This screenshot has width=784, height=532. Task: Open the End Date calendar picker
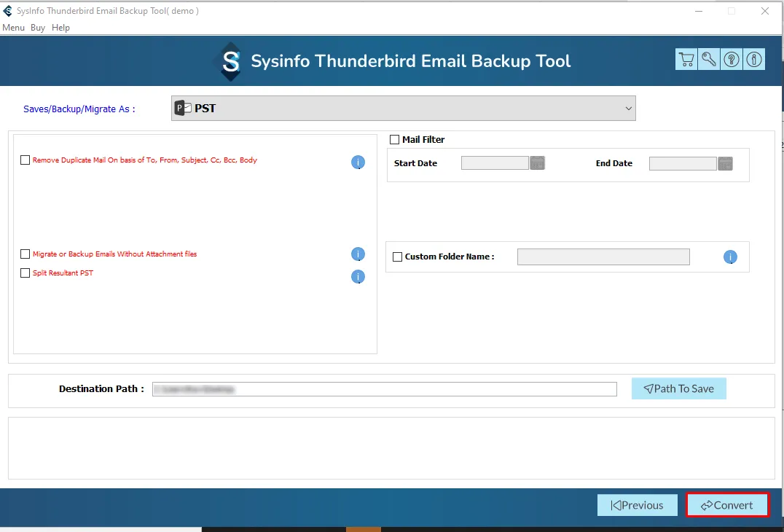click(x=726, y=163)
